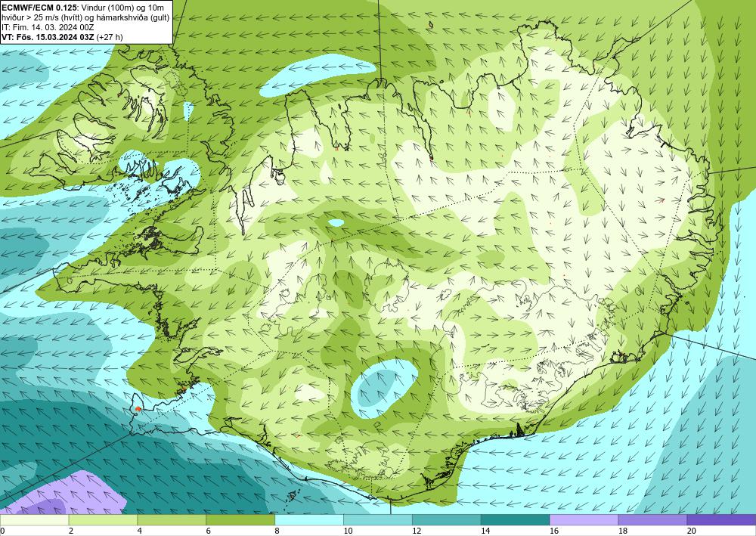
Task: Click the legend scale label '16'
Action: click(554, 531)
